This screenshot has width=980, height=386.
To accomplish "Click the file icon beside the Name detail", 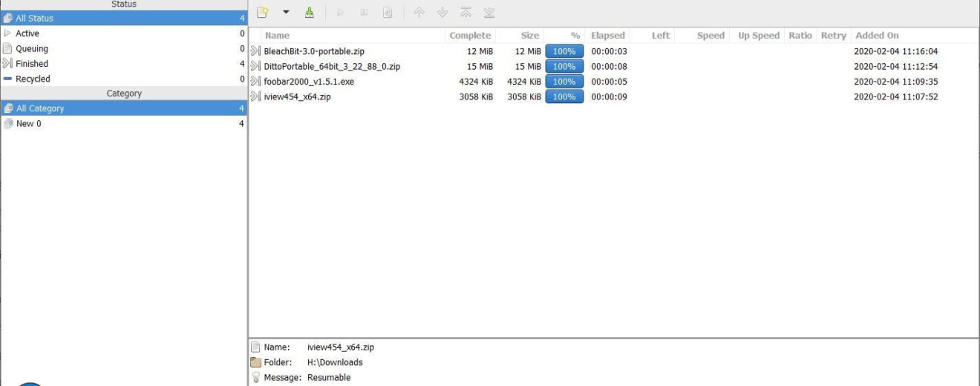I will coord(256,347).
